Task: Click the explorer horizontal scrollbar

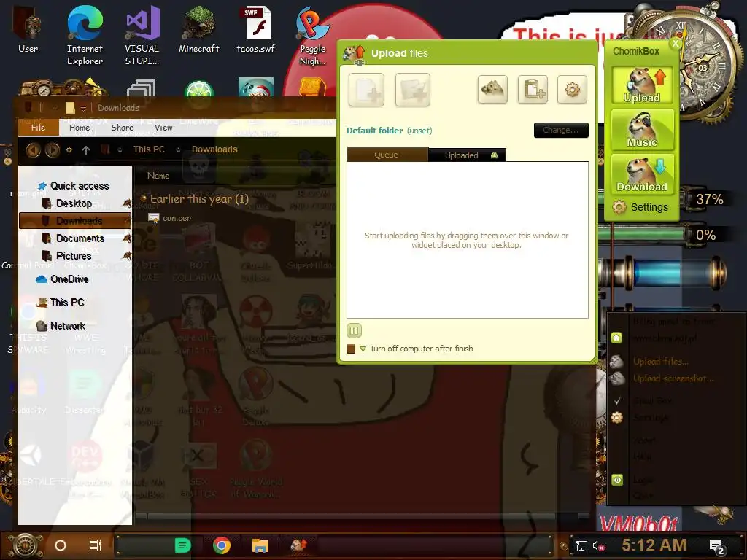Action: pos(352,516)
